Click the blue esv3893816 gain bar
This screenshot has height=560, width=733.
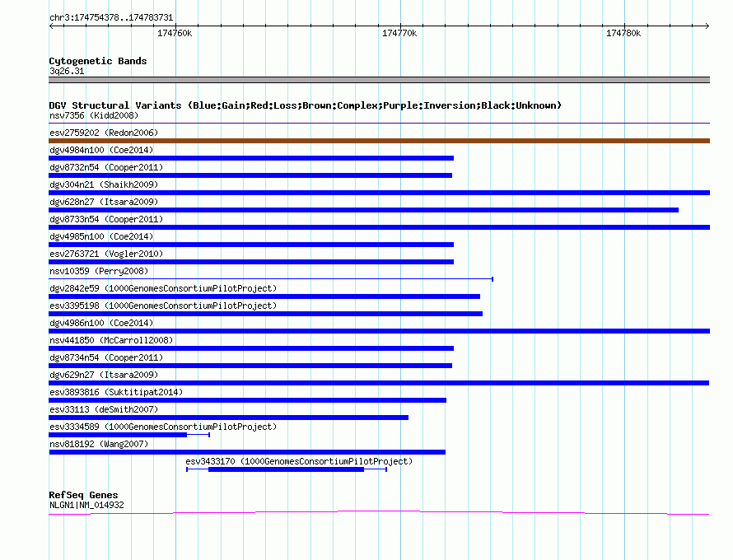(x=247, y=400)
